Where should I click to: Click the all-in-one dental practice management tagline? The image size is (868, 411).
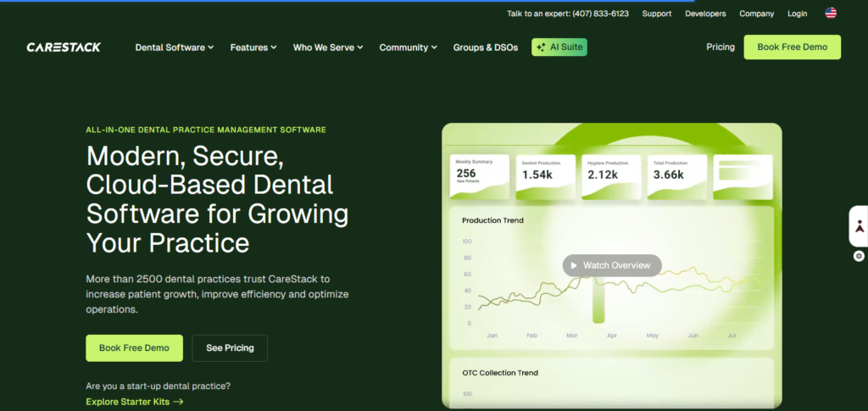(206, 130)
